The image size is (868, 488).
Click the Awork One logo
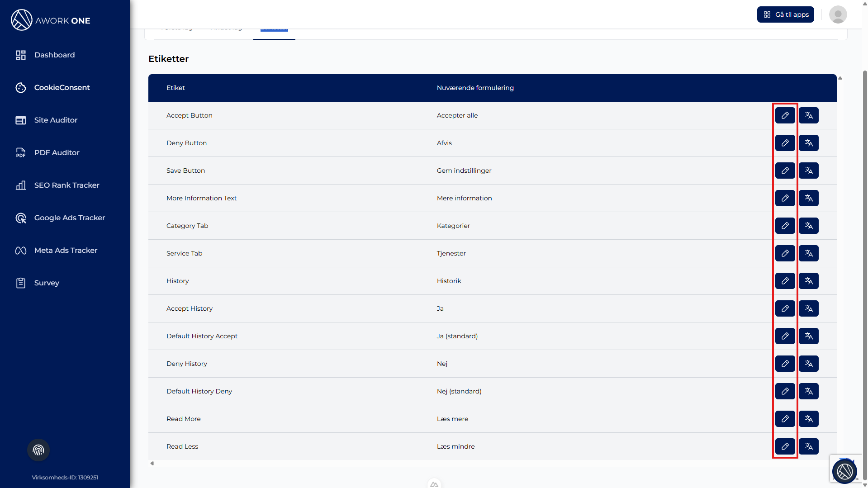tap(51, 20)
